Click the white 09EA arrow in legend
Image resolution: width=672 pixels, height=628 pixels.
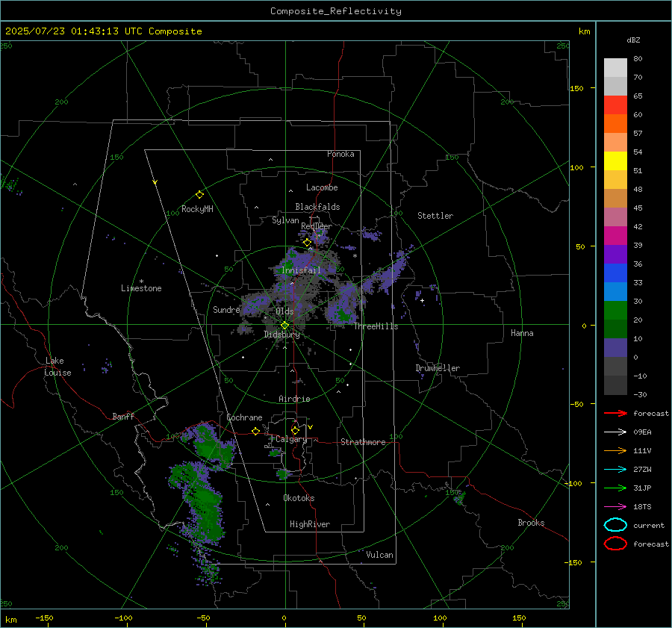click(615, 432)
